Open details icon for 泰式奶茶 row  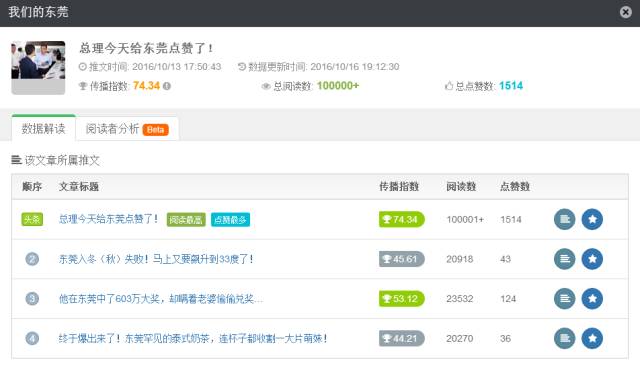[x=564, y=338]
